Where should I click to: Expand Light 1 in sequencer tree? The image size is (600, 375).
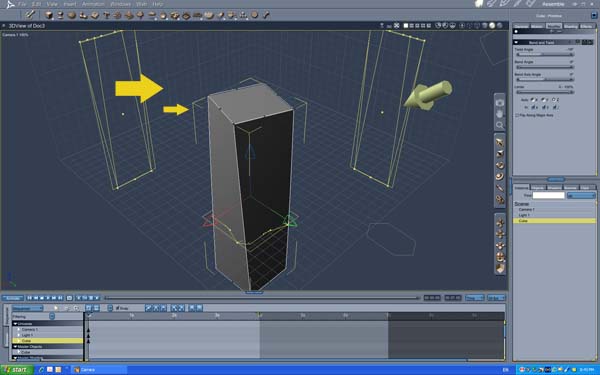pos(18,335)
